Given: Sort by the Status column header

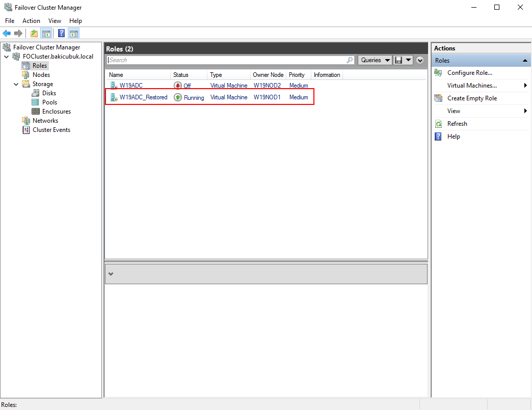Looking at the screenshot, I should click(x=189, y=74).
